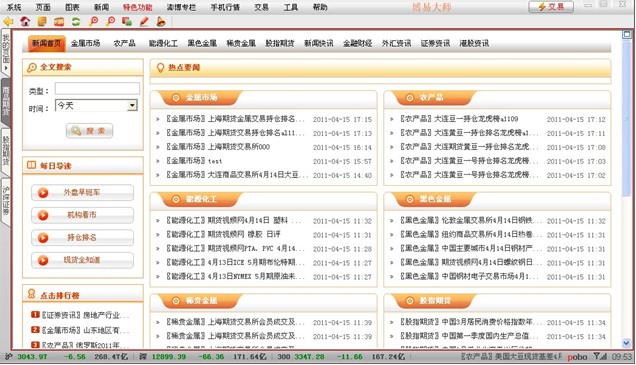Click the 深 index value 12899.39
Image resolution: width=636 pixels, height=365 pixels.
click(x=169, y=356)
